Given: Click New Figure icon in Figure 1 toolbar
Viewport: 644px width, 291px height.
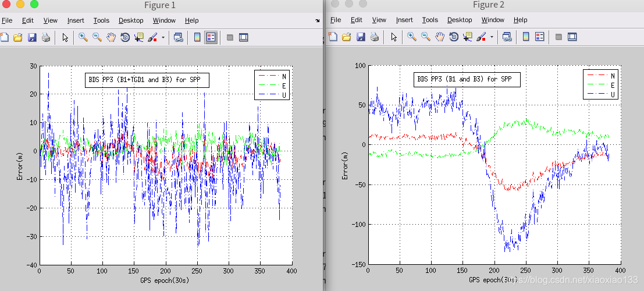Looking at the screenshot, I should click(3, 37).
